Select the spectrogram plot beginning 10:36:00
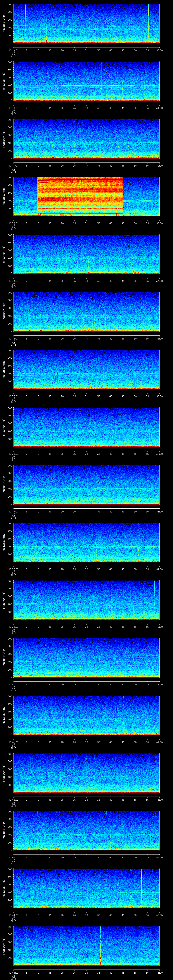Screen dimensions: 173x980 [x=86, y=427]
